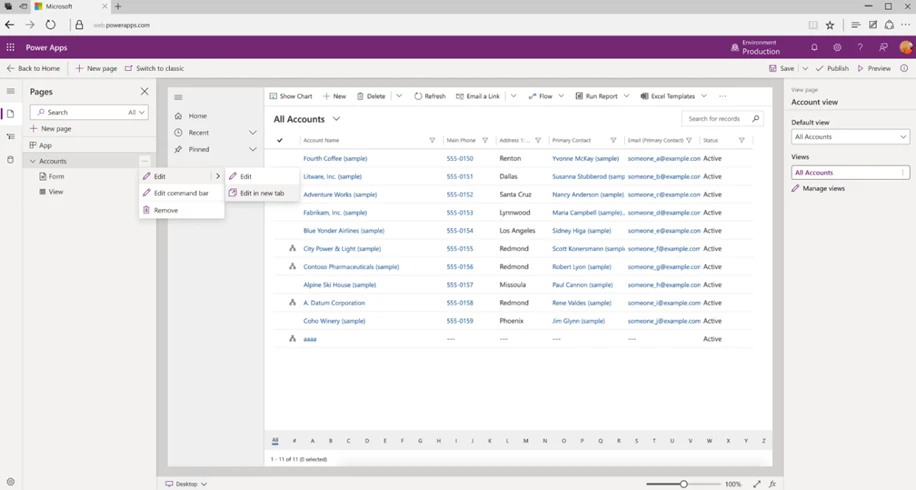Click the Refresh command in toolbar
Viewport: 916px width, 490px height.
[430, 96]
